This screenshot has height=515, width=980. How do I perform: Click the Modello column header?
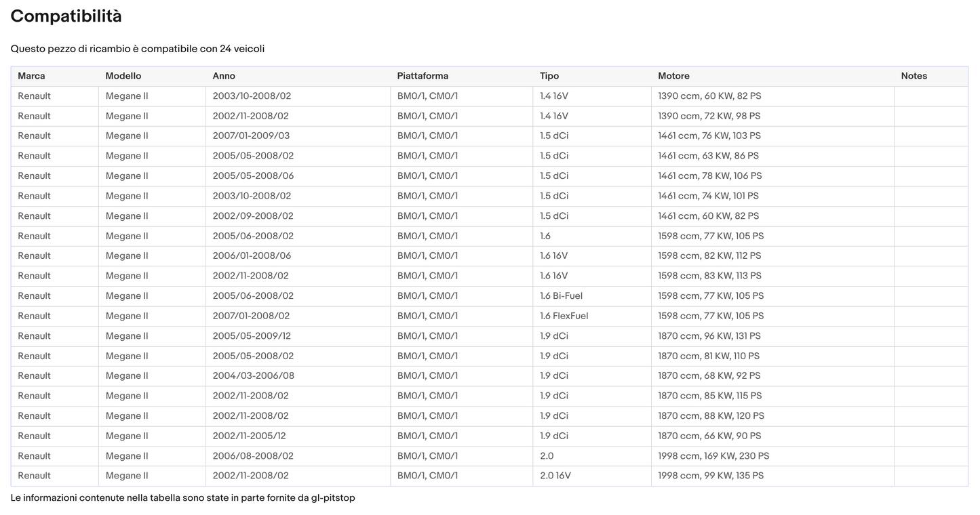point(123,76)
